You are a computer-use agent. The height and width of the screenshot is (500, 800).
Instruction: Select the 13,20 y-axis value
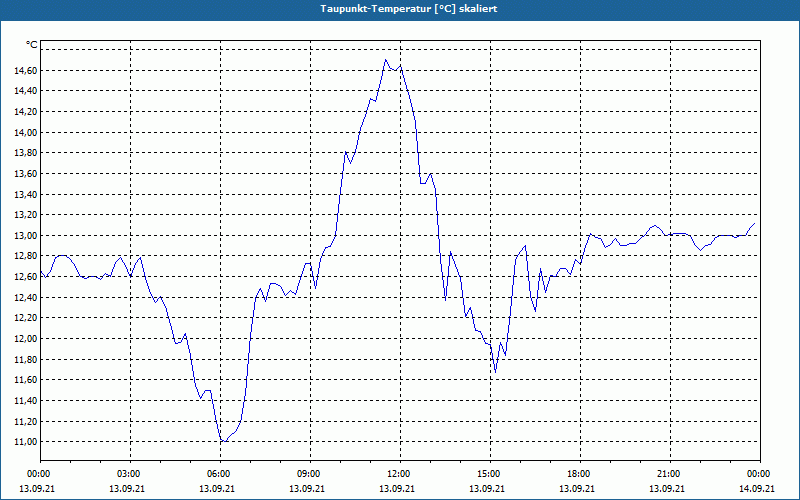(26, 215)
